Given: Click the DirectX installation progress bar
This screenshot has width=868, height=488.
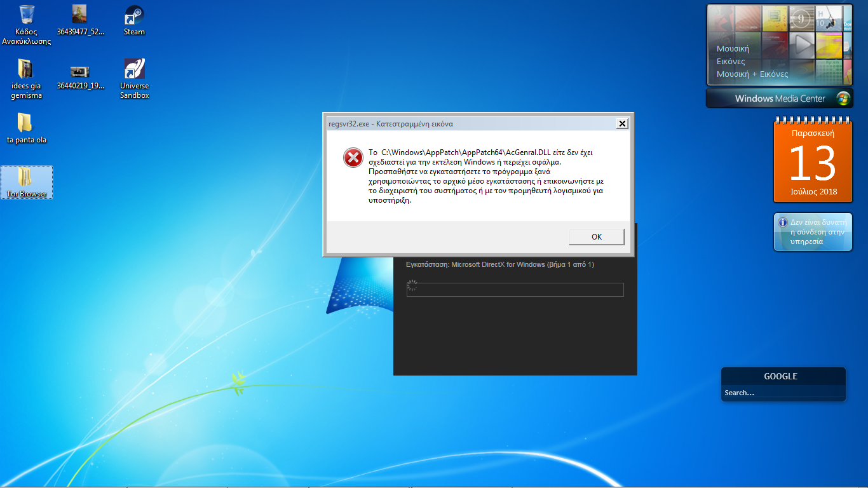Looking at the screenshot, I should [x=515, y=290].
